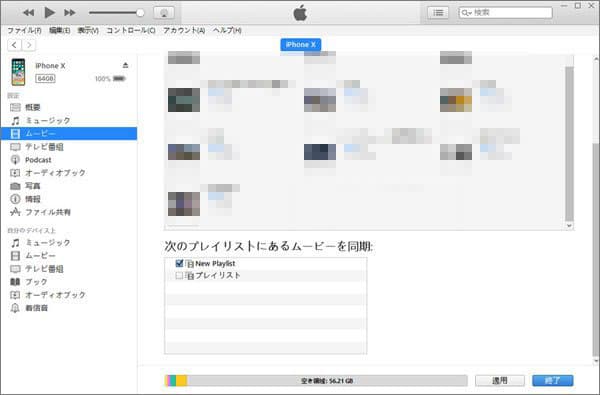Open the 編集(E) menu
The height and width of the screenshot is (395, 600).
(x=60, y=30)
